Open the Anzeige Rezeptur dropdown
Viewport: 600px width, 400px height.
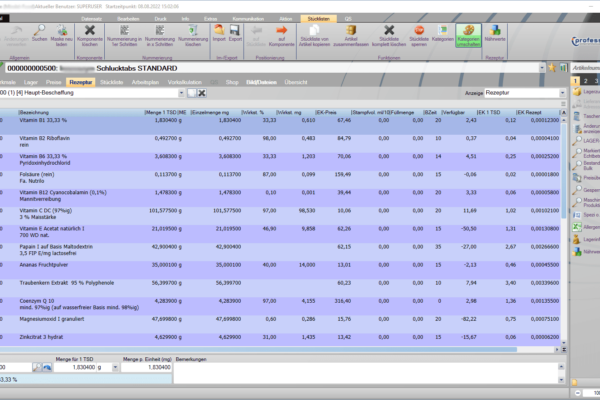[x=562, y=93]
